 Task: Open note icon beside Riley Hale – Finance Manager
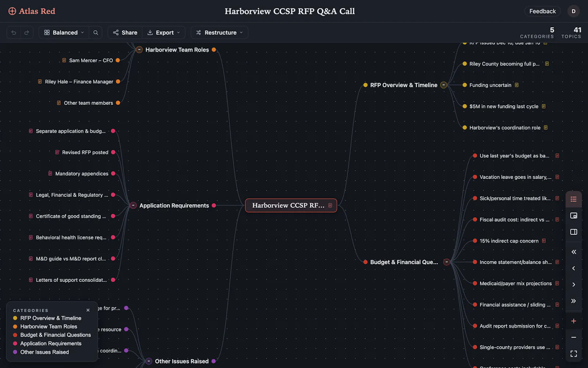[x=40, y=82]
